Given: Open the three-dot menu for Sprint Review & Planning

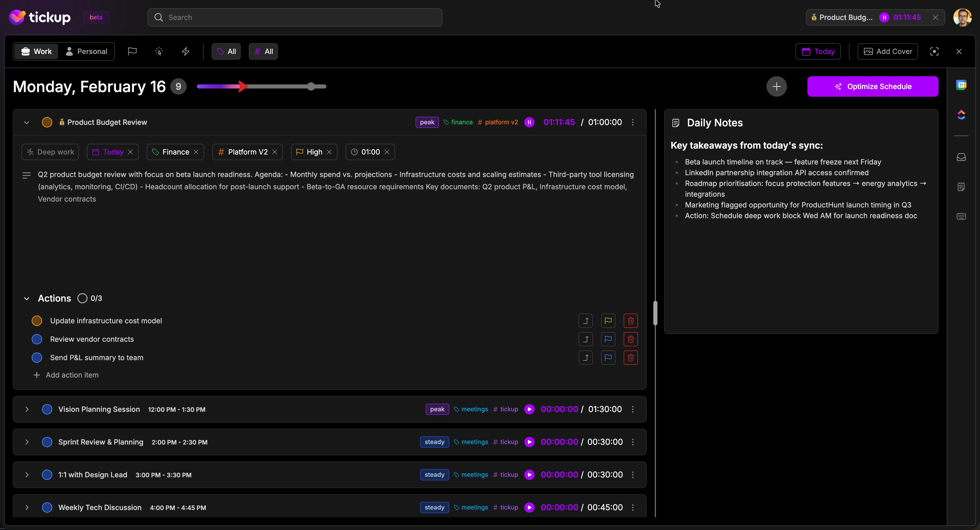Looking at the screenshot, I should (633, 442).
